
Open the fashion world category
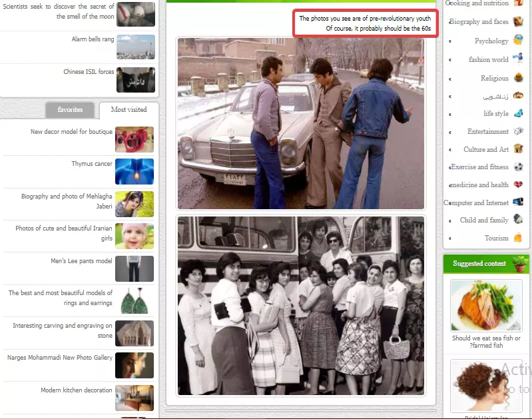[489, 59]
